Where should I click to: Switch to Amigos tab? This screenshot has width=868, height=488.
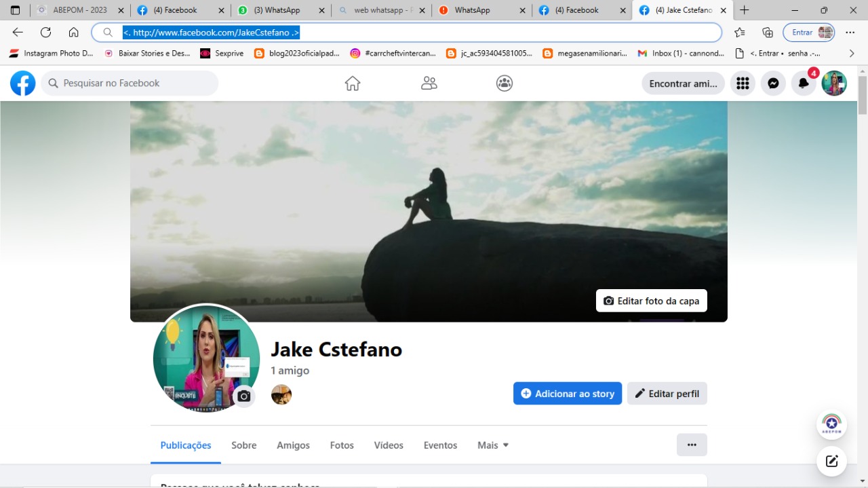point(293,445)
